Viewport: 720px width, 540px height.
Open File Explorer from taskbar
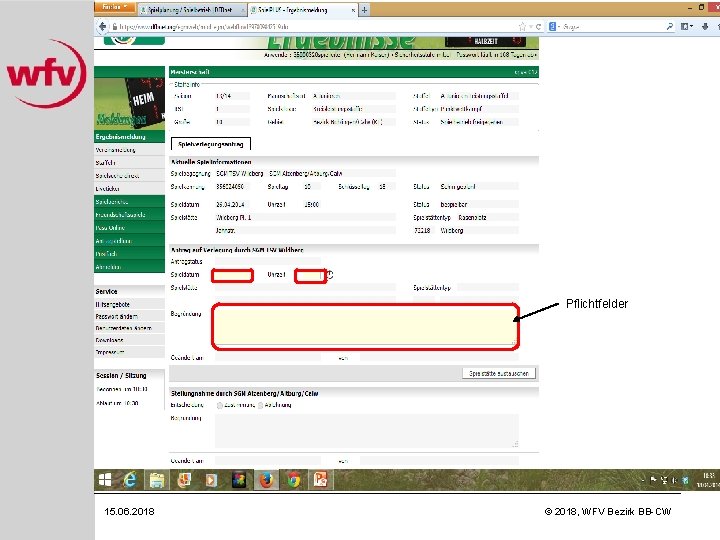click(157, 480)
